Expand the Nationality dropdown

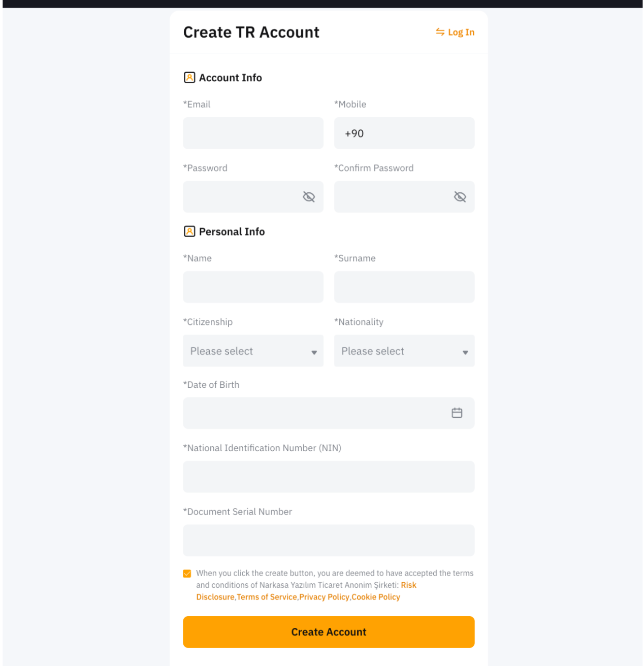click(404, 351)
